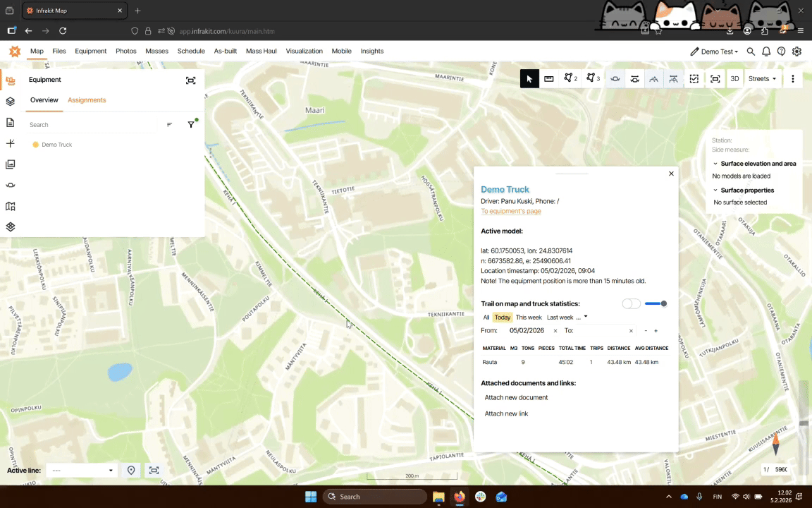Image resolution: width=812 pixels, height=508 pixels.
Task: Click the blue trail slider handle
Action: [x=663, y=303]
